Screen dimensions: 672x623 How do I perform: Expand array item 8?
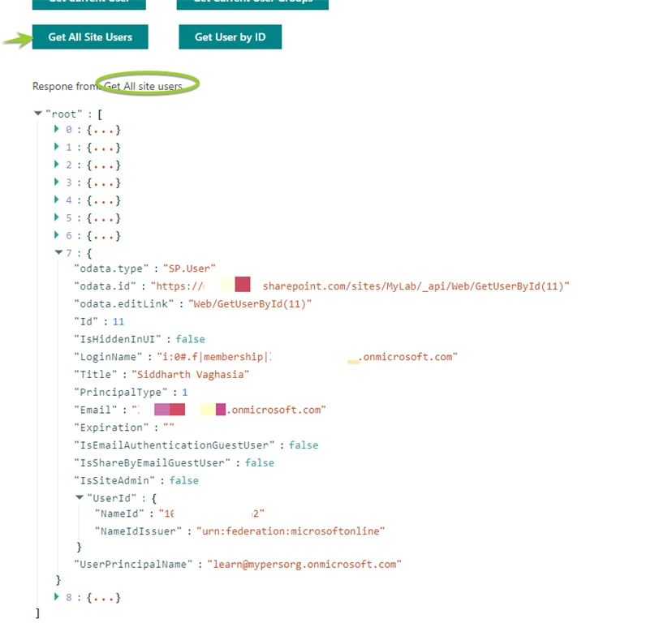[x=57, y=596]
